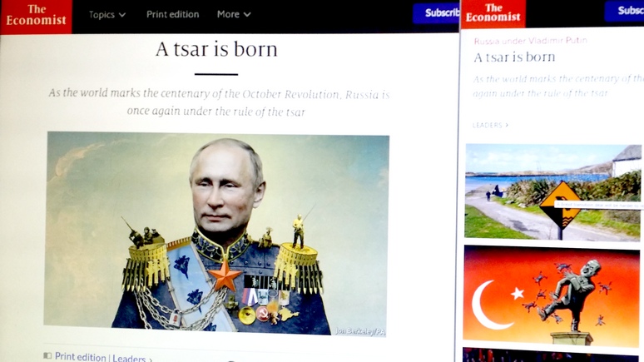Click the Print edition link below the illustration
This screenshot has height=362, width=644.
coord(80,357)
